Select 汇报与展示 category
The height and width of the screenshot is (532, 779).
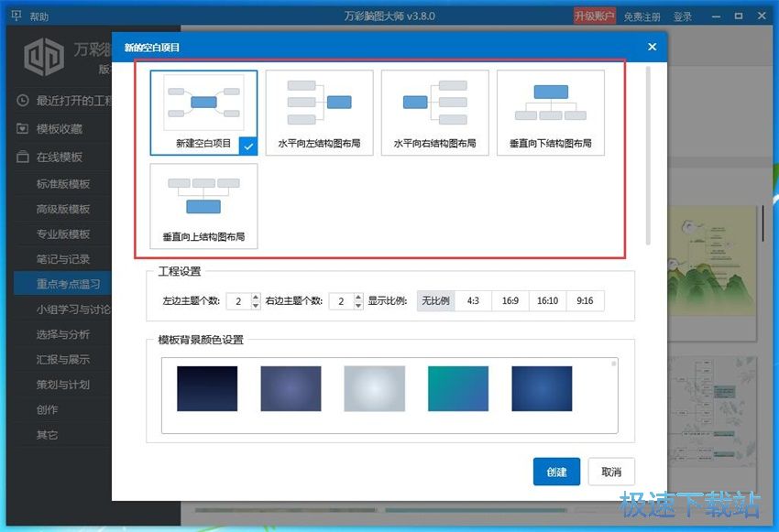point(63,359)
